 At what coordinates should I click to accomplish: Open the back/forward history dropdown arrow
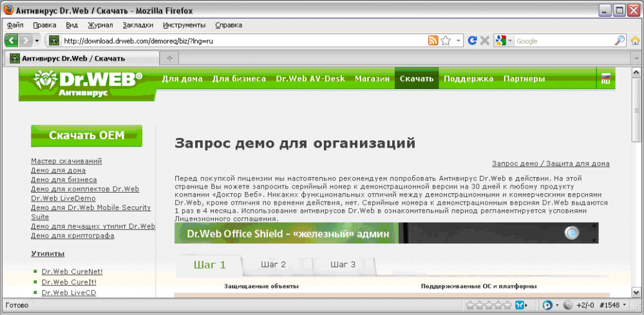[x=37, y=41]
